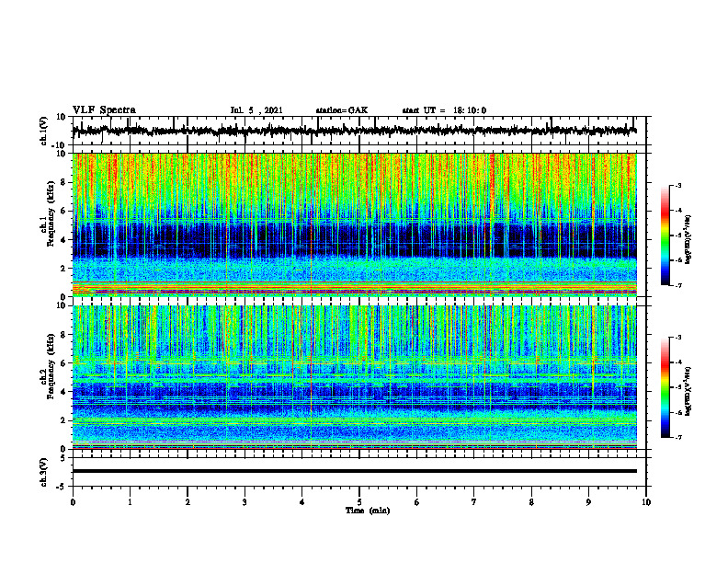Image resolution: width=728 pixels, height=563 pixels.
Task: Click the "VLF Spectra" plot title
Action: point(104,110)
